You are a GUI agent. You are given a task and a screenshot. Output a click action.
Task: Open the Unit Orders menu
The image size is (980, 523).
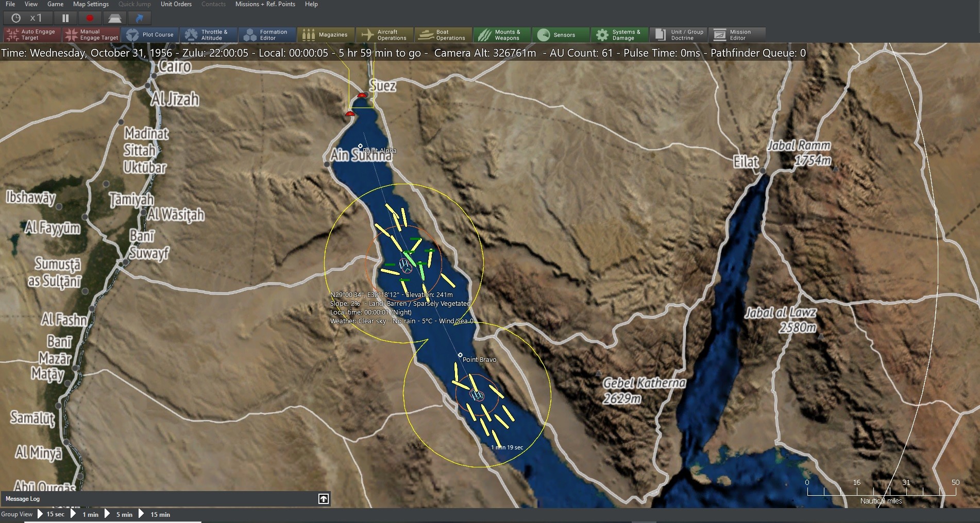coord(176,4)
